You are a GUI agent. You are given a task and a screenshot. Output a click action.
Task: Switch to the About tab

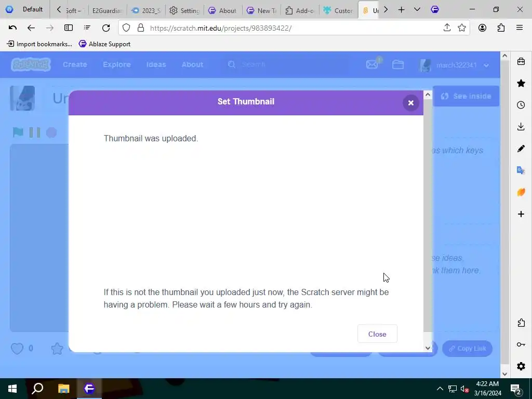tap(223, 10)
